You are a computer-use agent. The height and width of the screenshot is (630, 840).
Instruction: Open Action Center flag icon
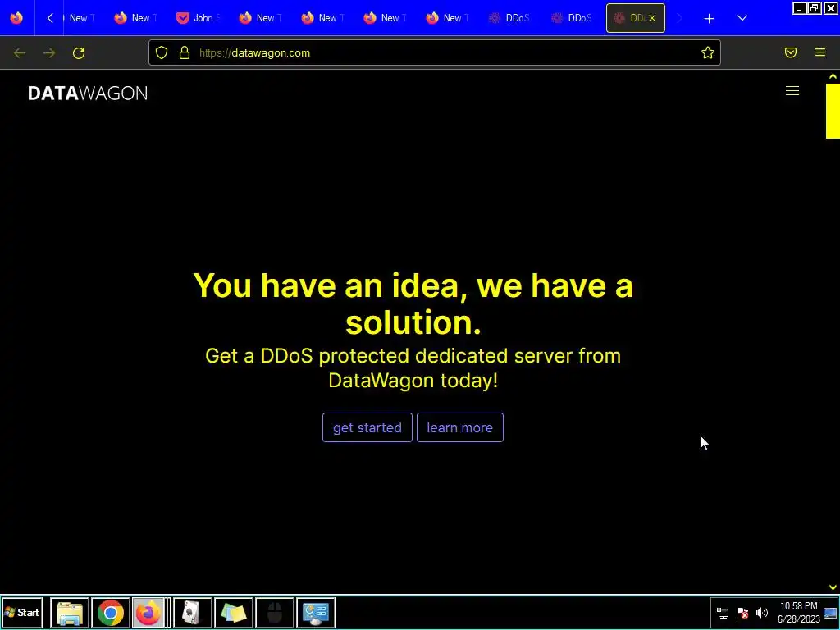click(742, 613)
